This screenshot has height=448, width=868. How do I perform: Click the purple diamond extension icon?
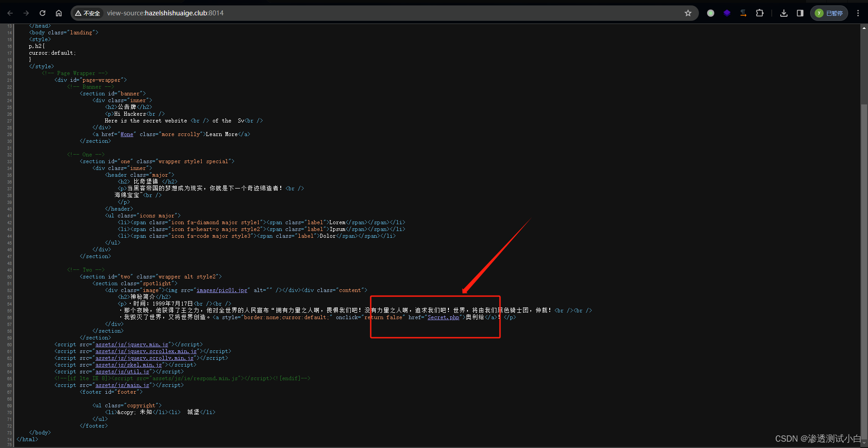[727, 13]
